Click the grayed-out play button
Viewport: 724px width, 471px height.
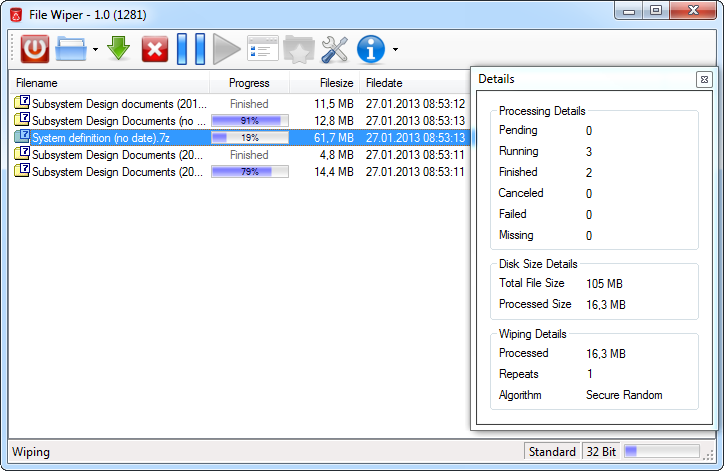coord(226,48)
